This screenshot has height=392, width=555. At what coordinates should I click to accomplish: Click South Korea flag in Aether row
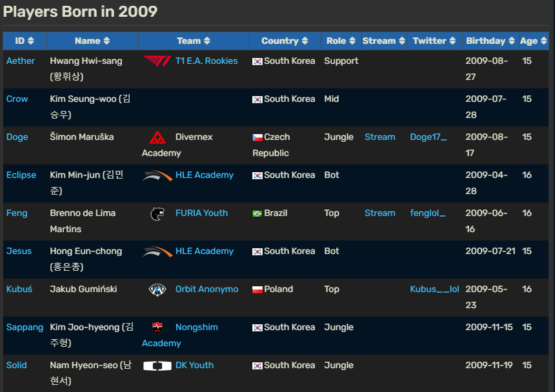tap(257, 61)
